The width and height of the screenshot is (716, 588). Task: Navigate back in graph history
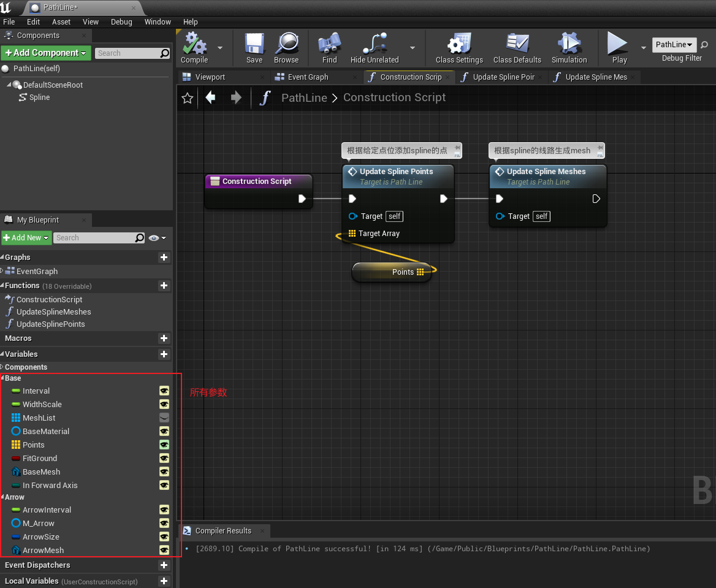coord(210,97)
